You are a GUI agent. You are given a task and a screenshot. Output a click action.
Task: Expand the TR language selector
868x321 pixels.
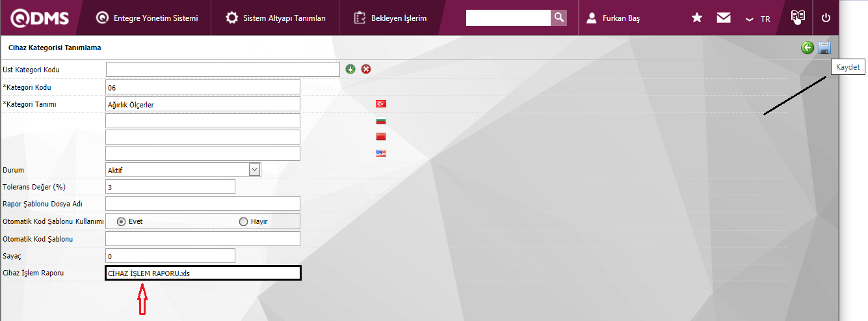click(x=758, y=19)
